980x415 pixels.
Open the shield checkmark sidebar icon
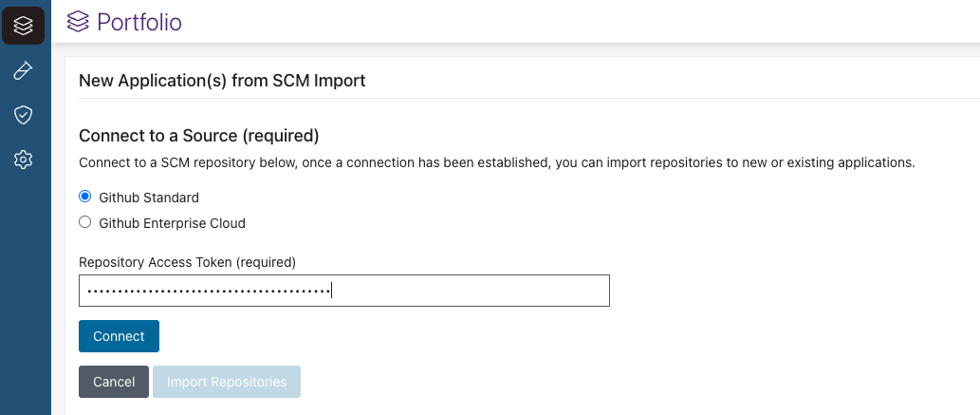pyautogui.click(x=24, y=115)
